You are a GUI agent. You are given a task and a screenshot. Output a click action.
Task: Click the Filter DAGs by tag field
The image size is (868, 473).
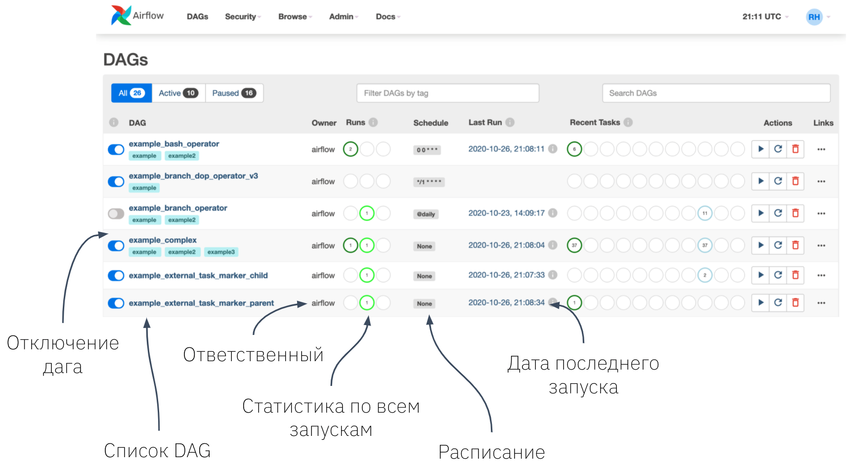(x=448, y=93)
